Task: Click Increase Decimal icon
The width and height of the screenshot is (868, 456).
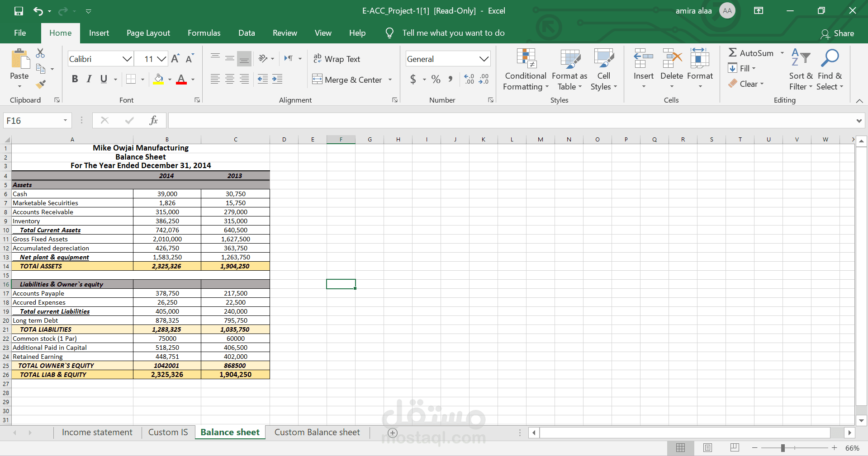Action: pyautogui.click(x=470, y=80)
